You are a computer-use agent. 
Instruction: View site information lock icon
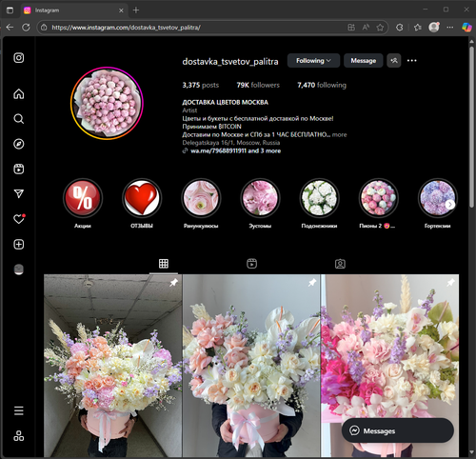point(44,28)
